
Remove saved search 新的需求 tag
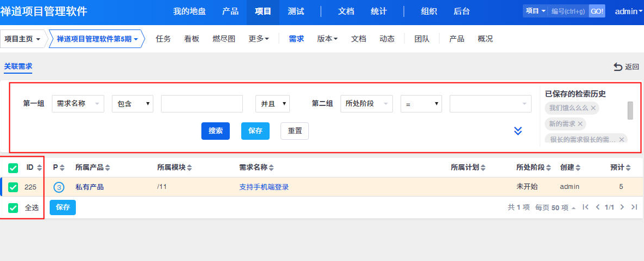coord(580,124)
